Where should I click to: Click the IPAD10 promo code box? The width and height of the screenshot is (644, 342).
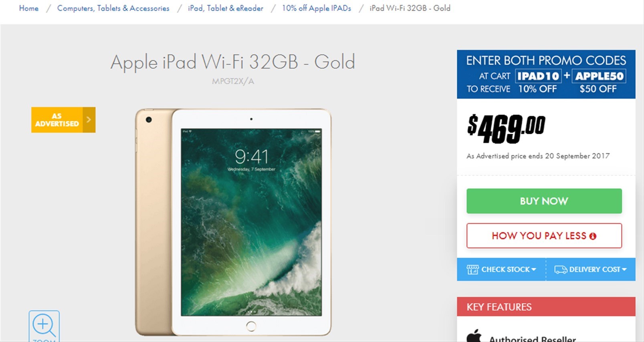coord(538,76)
